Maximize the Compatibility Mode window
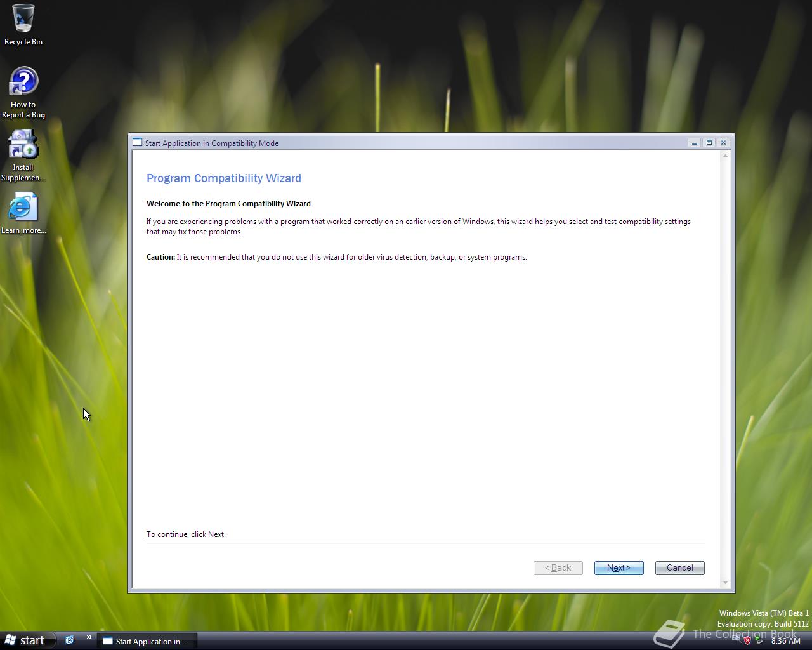This screenshot has height=650, width=812. (709, 143)
